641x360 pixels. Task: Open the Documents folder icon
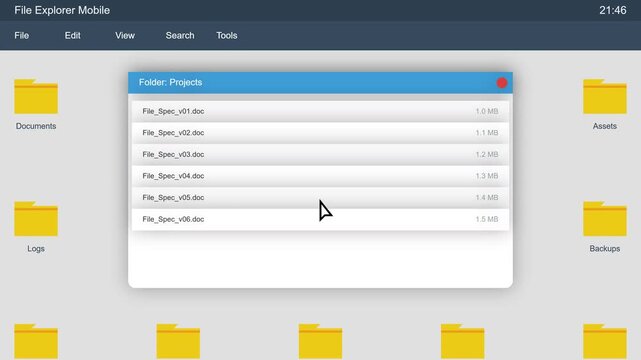tap(36, 96)
